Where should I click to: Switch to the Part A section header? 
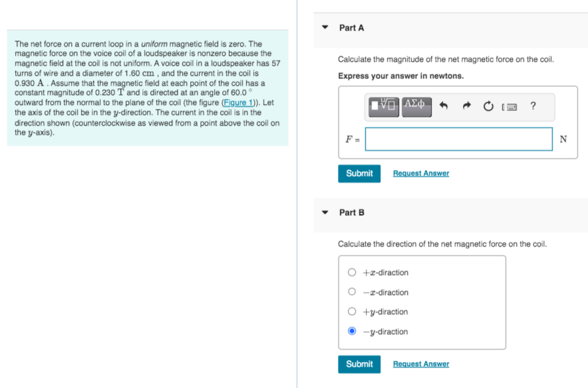(353, 27)
